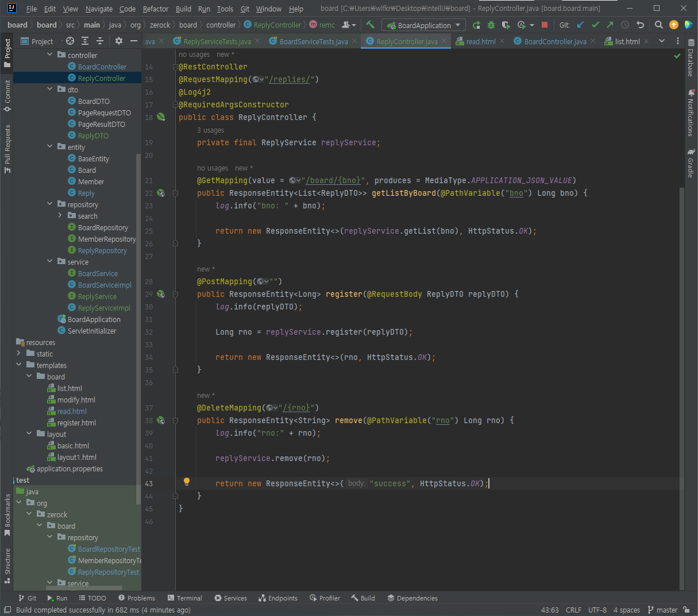This screenshot has height=616, width=698.
Task: Click Select Opened File crosshair icon
Action: 70,41
